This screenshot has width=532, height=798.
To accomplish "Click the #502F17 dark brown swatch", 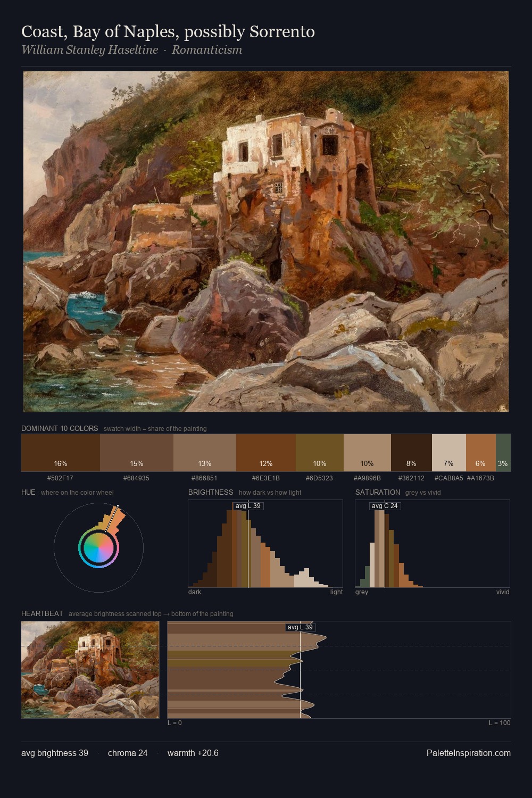I will [x=61, y=453].
